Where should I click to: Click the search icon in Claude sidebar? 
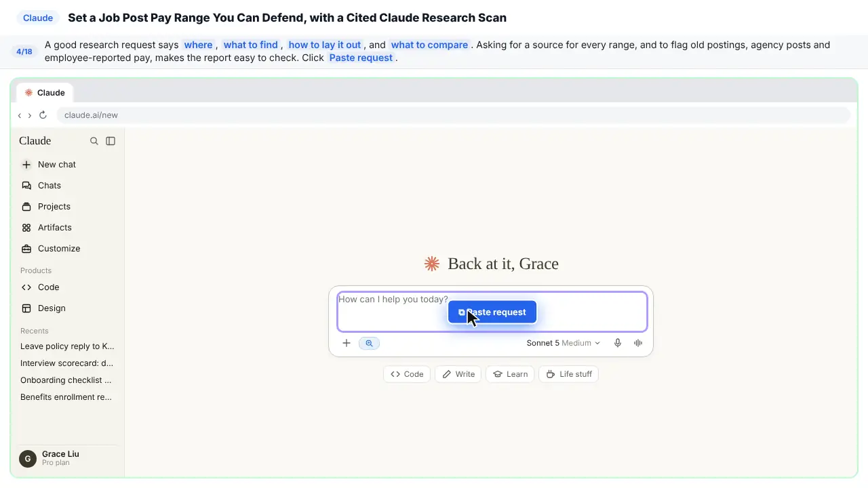coord(94,141)
